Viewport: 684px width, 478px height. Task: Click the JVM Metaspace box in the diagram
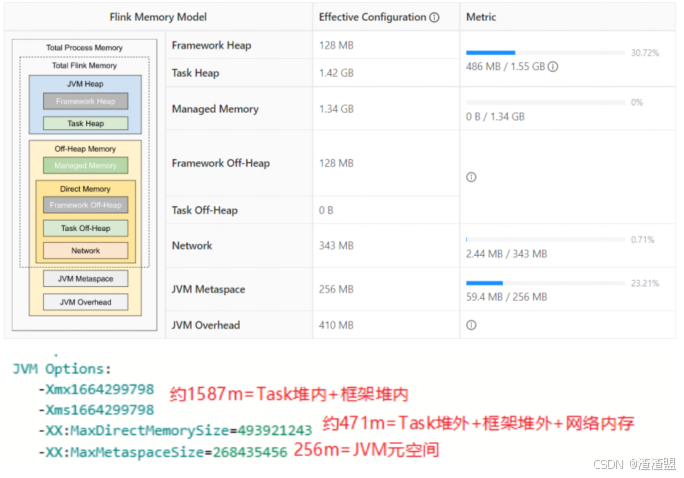point(86,279)
